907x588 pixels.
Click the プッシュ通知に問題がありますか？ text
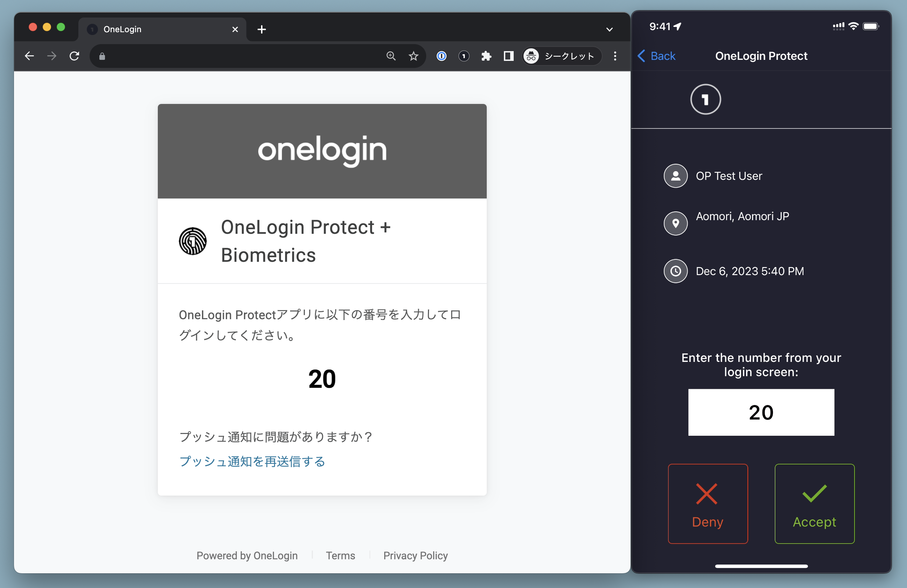coord(276,437)
